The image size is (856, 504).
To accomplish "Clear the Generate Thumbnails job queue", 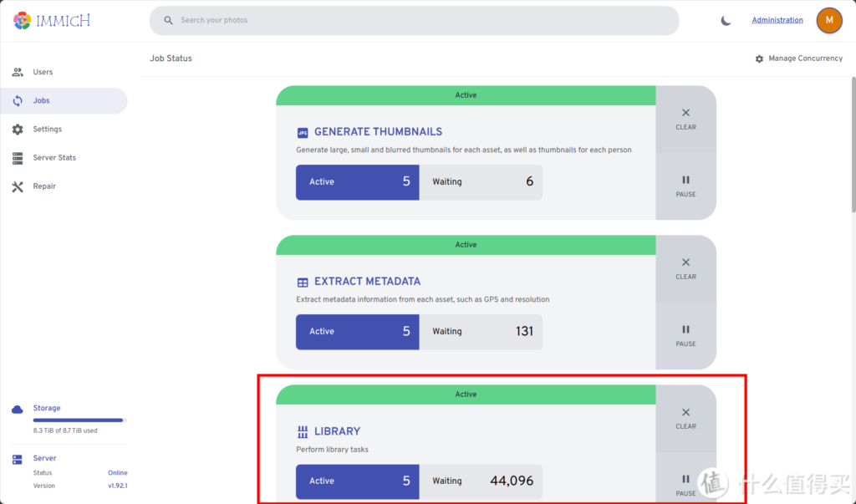I will click(685, 119).
